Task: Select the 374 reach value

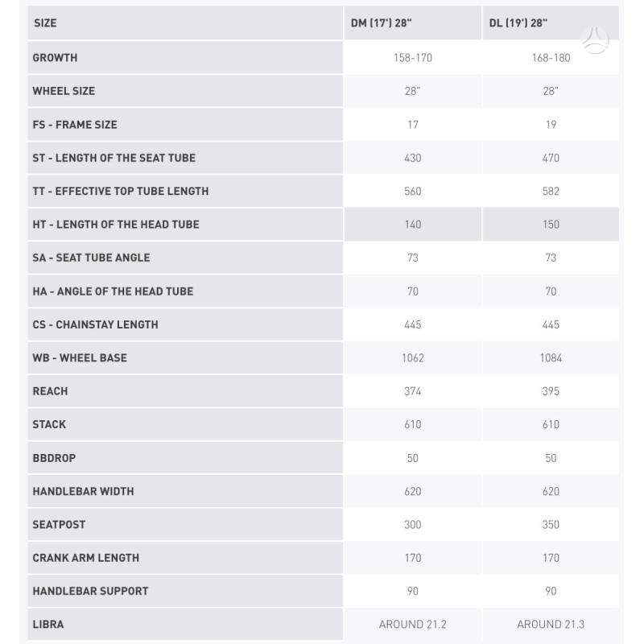Action: [x=413, y=391]
